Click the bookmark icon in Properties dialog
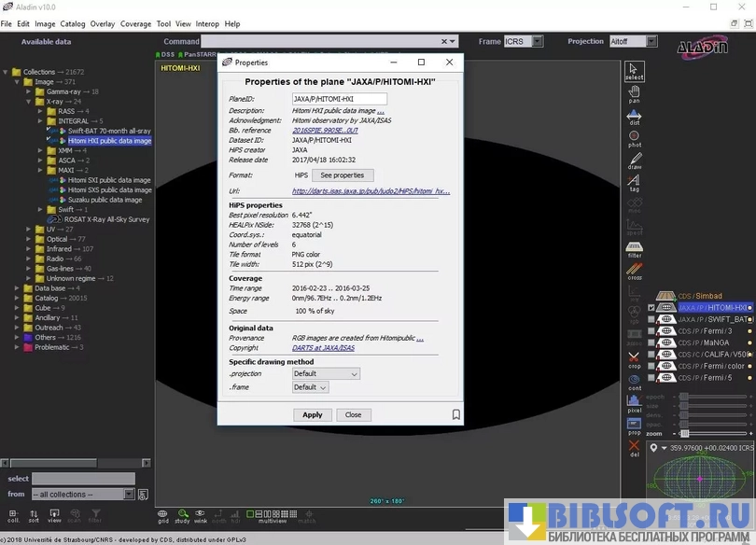This screenshot has height=545, width=756. (455, 414)
